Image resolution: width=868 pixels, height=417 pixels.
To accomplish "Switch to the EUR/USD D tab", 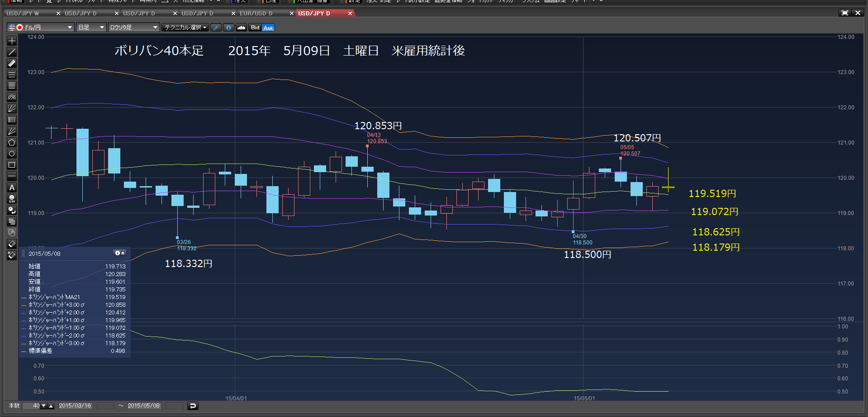I will coord(256,14).
